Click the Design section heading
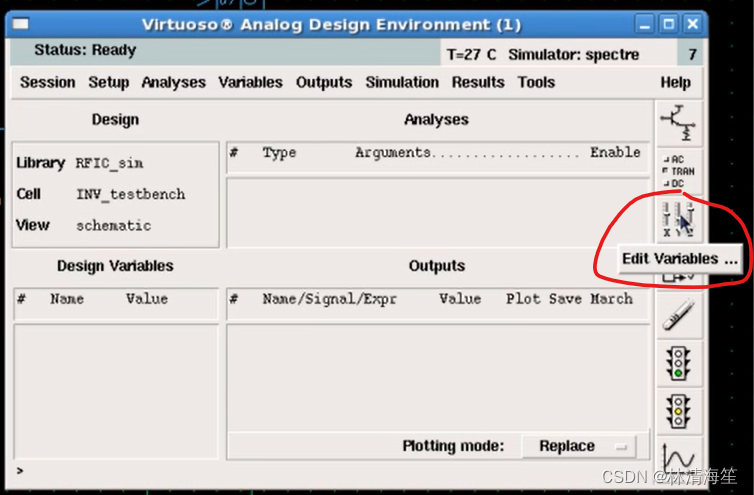Viewport: 754px width, 495px height. (x=115, y=119)
